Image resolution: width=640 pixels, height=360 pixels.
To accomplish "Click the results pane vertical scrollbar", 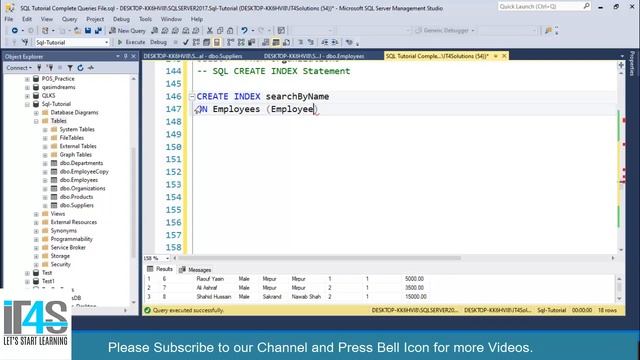I will coord(620,288).
